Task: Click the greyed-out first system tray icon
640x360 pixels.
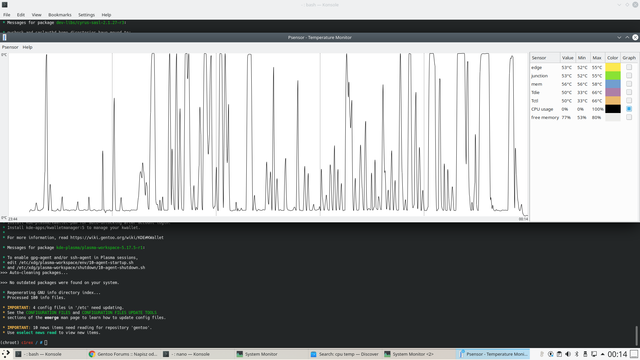Action: [x=542, y=354]
